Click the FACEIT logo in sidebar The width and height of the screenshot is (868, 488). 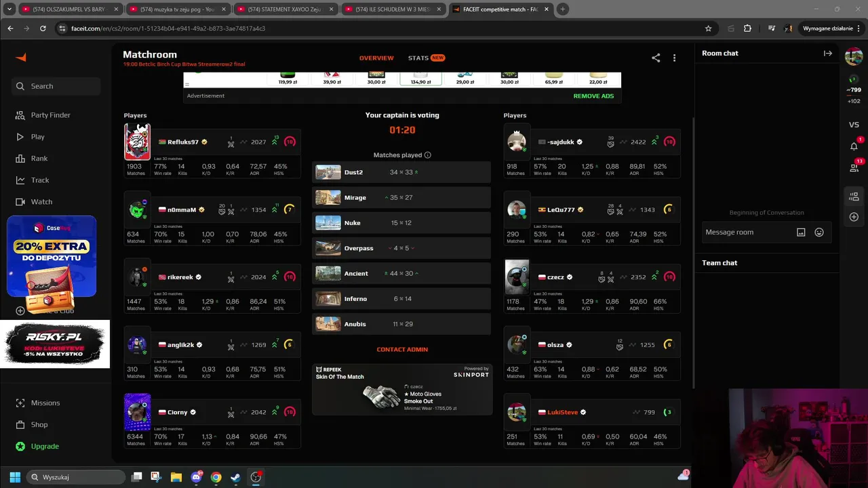21,58
